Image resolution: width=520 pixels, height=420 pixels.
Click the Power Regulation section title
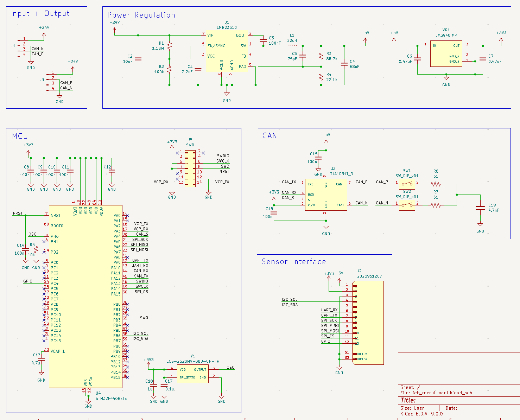pos(141,15)
